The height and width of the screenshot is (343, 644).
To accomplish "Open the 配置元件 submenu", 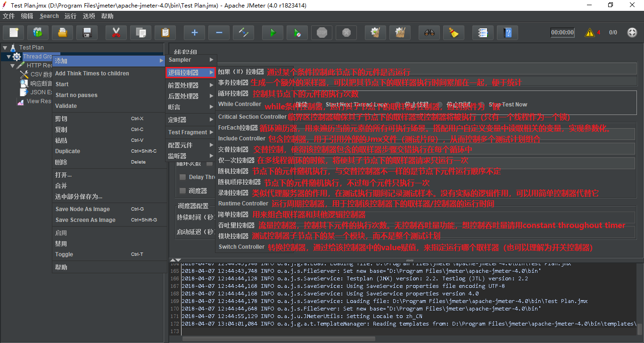I will click(x=191, y=145).
